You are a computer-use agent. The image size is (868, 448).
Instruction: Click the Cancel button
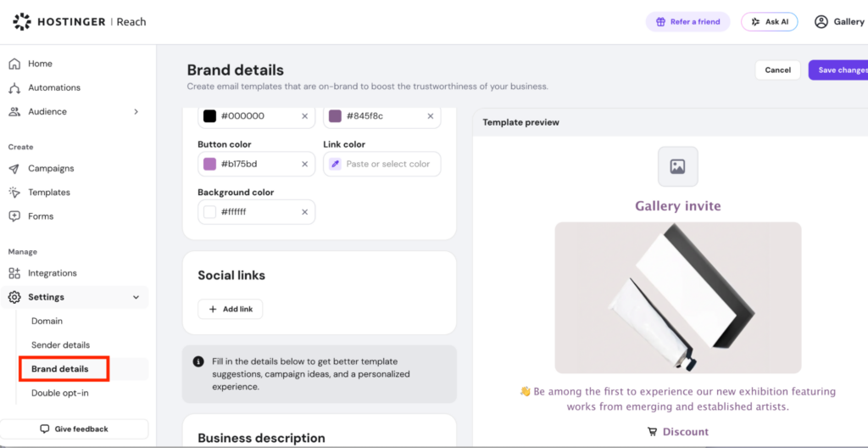pos(778,70)
